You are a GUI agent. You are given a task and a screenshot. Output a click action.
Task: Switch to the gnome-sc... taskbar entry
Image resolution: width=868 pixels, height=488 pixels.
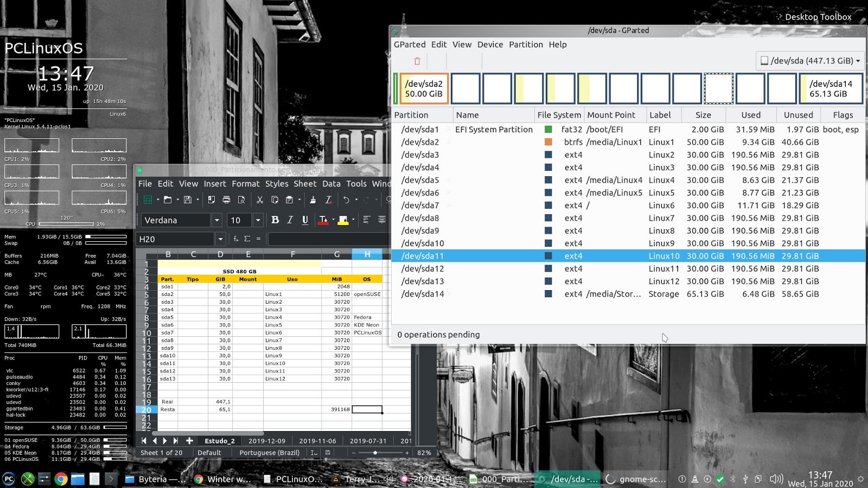[636, 479]
